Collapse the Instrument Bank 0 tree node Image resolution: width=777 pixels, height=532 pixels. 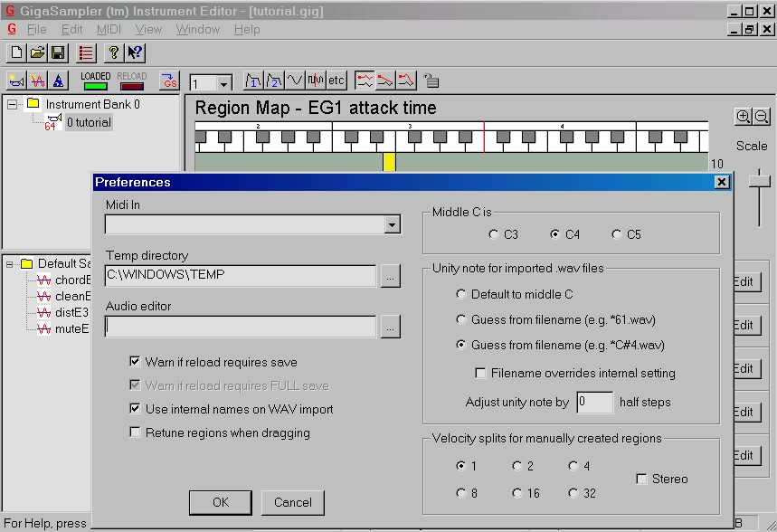click(x=13, y=104)
